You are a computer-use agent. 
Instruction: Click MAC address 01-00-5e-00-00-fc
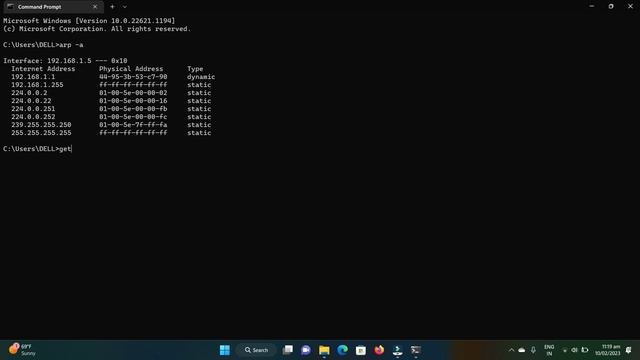pyautogui.click(x=133, y=117)
